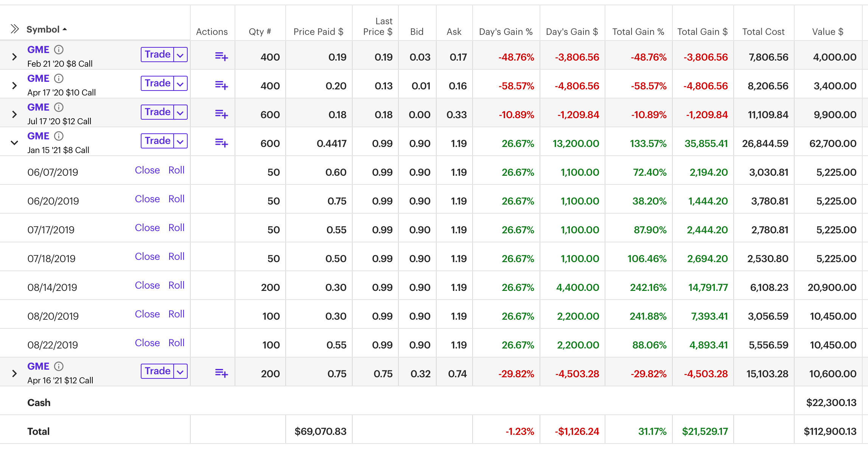
Task: Roll the 08/22/2019 lot
Action: click(x=176, y=343)
